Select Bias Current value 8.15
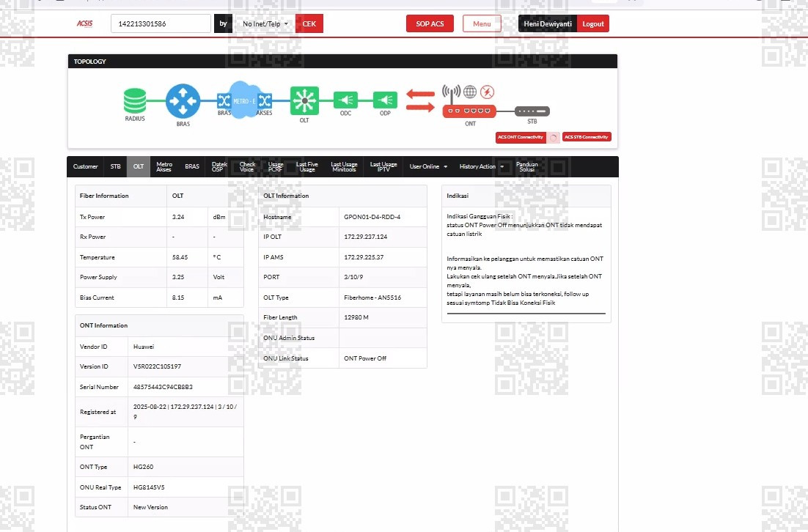808x532 pixels. point(178,298)
